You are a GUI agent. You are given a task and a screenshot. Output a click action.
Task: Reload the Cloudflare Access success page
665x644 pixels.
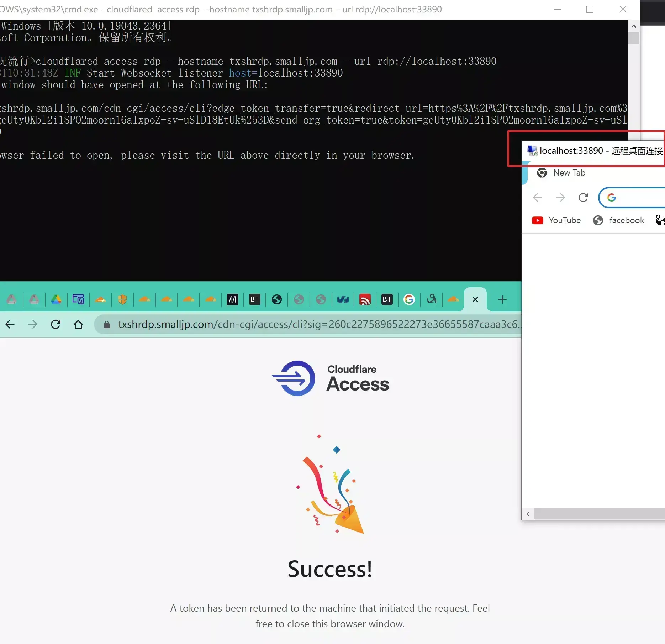tap(56, 324)
